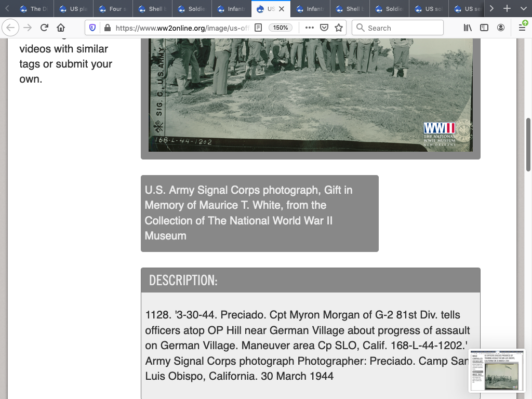Open tracking protection shield info
Screen dimensions: 532x399
coord(93,28)
